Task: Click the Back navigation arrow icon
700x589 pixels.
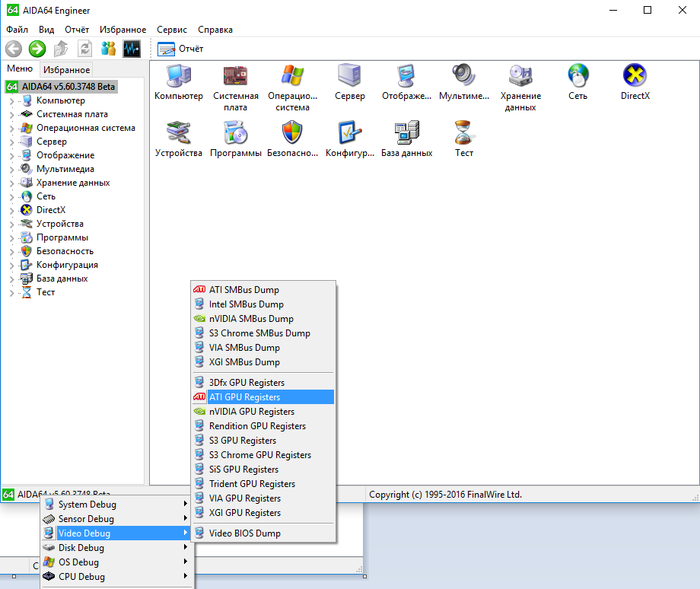Action: click(14, 49)
